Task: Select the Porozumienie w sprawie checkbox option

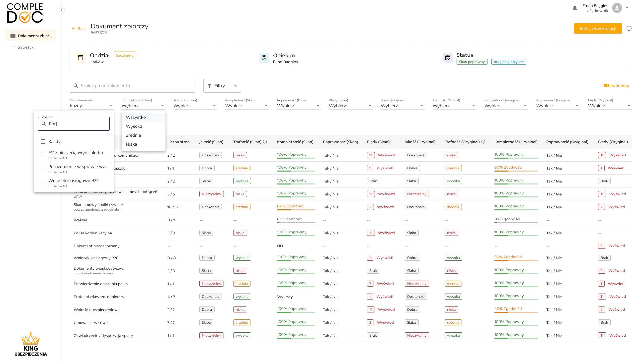Action: click(43, 169)
